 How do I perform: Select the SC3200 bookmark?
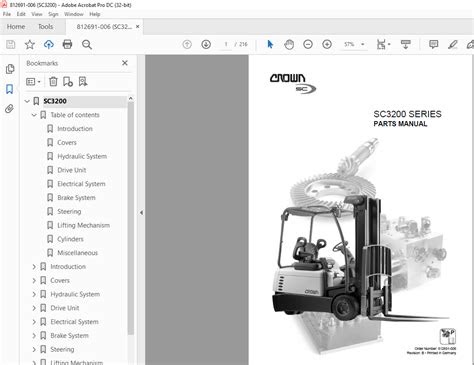point(55,101)
